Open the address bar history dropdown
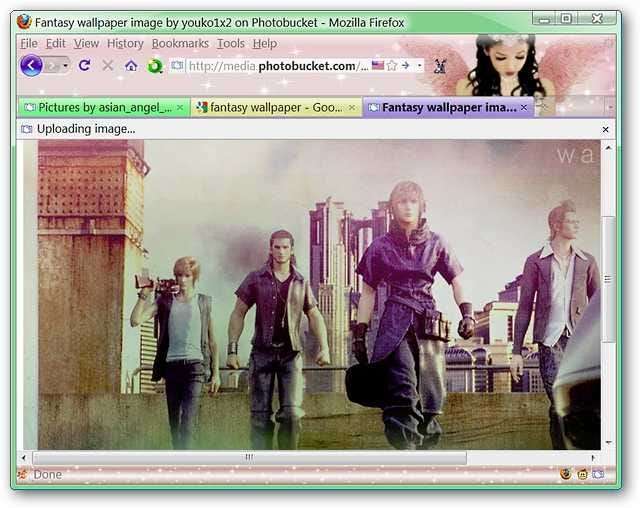This screenshot has height=508, width=640. point(420,66)
